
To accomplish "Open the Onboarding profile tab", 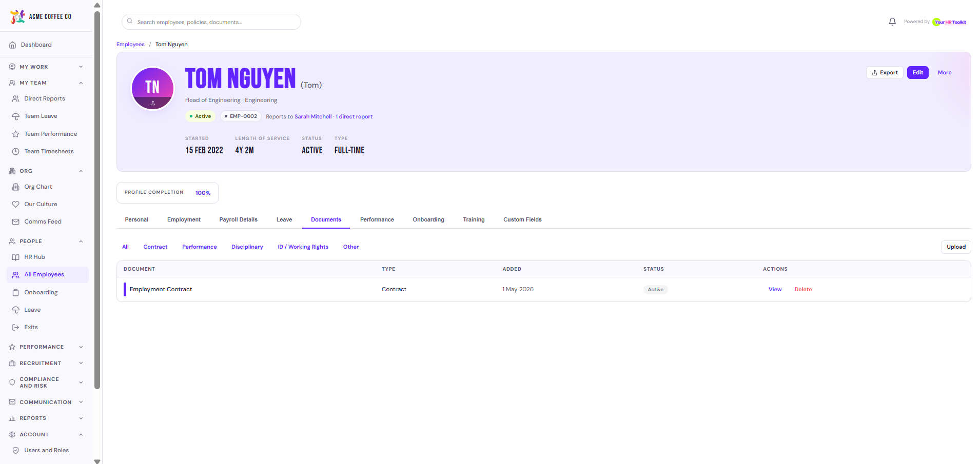I will coord(428,219).
